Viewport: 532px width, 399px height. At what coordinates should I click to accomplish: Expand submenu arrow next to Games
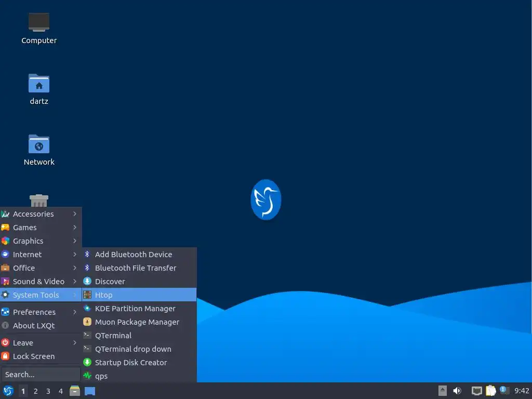point(75,228)
